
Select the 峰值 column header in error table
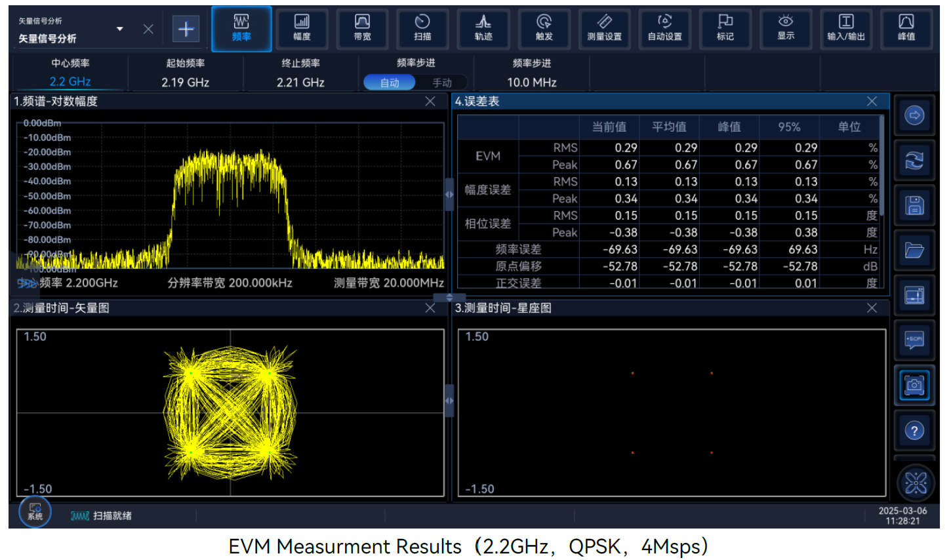tap(729, 127)
